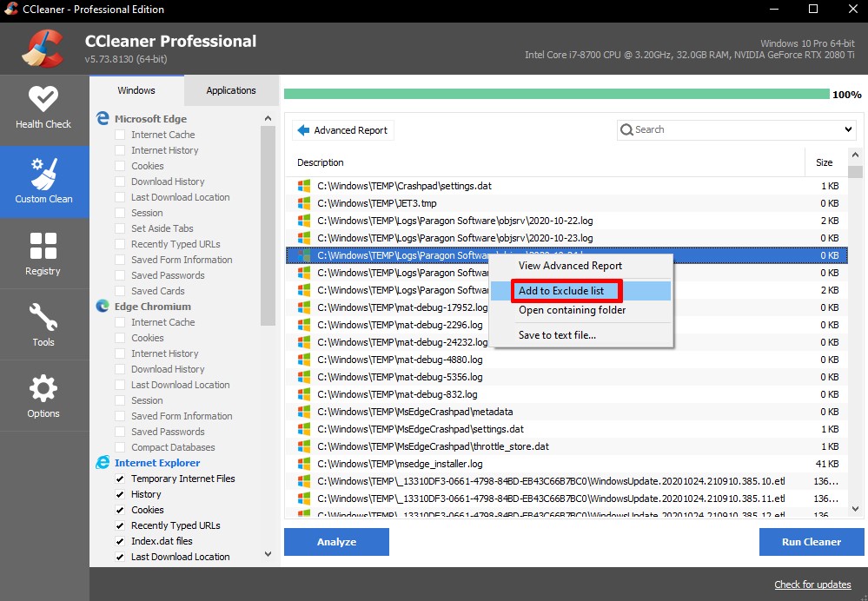Open the Options gear section
868x601 pixels.
coord(43,396)
